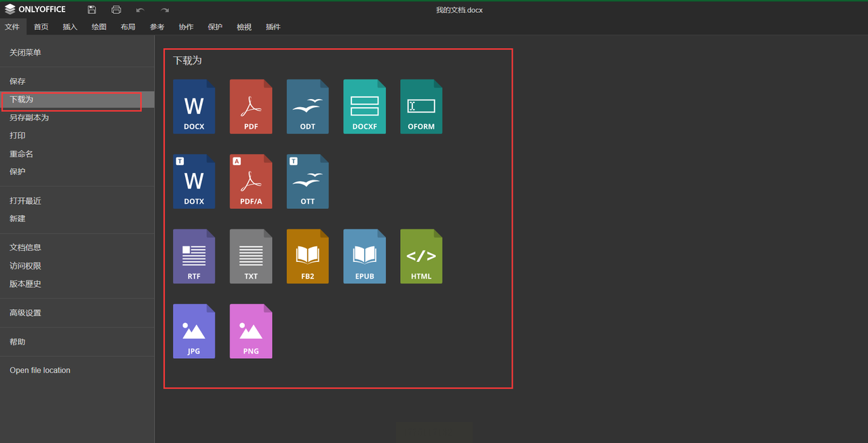Open the 插入 tab
This screenshot has height=443, width=868.
[70, 27]
